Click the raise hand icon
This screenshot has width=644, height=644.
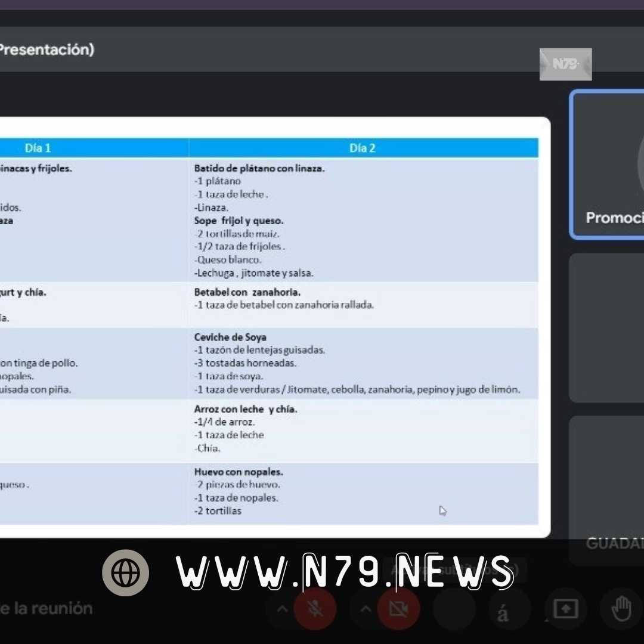621,609
